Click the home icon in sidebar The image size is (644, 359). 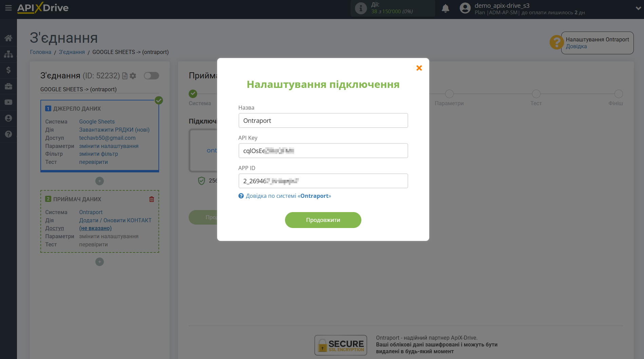8,38
